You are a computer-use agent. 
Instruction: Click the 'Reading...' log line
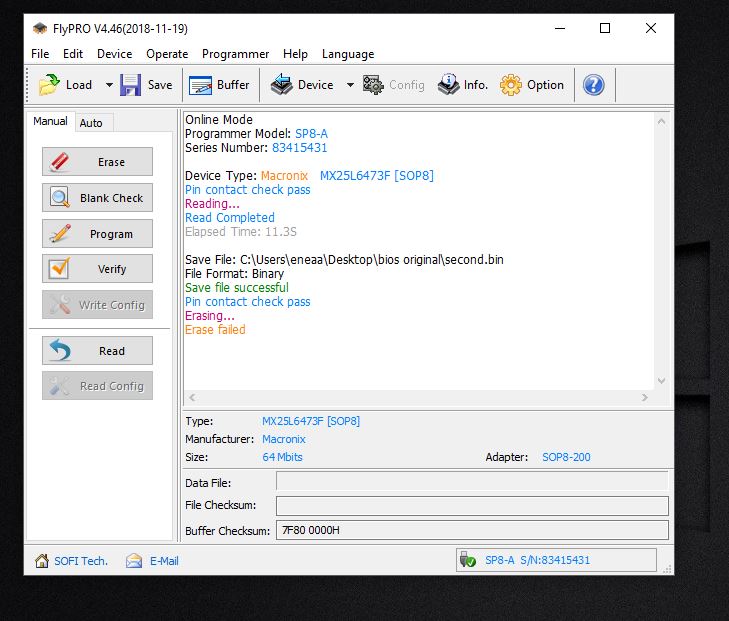[212, 204]
